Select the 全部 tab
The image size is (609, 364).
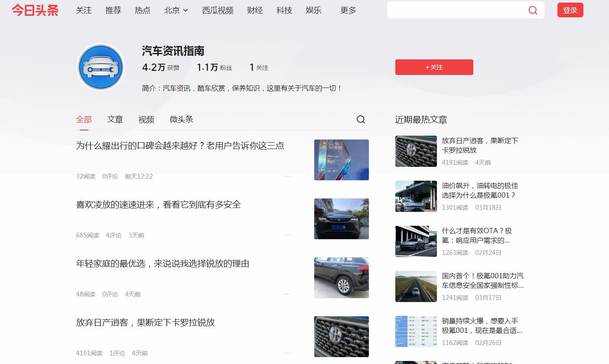click(x=84, y=120)
